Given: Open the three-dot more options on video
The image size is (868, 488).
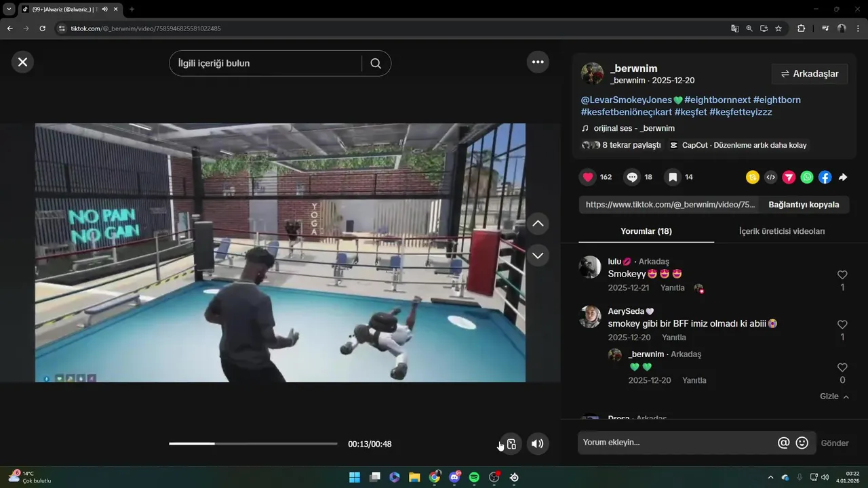Looking at the screenshot, I should [x=538, y=62].
